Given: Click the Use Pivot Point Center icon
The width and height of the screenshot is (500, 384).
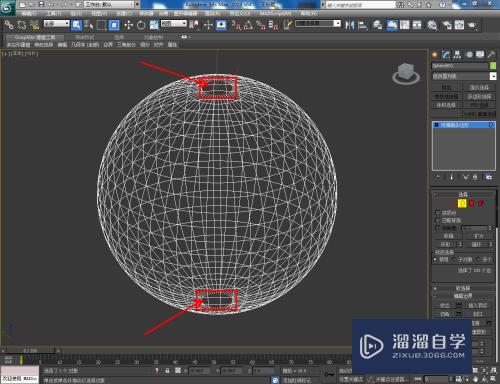Looking at the screenshot, I should tap(194, 25).
